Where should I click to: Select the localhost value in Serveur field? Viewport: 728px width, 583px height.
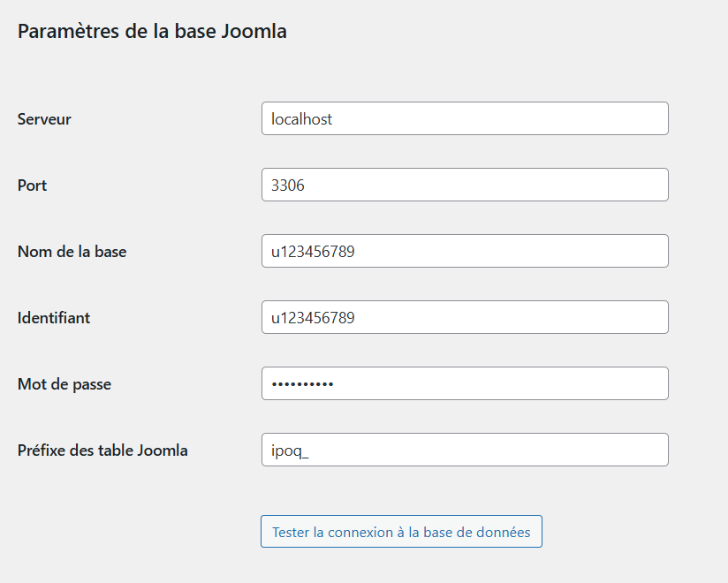click(300, 118)
